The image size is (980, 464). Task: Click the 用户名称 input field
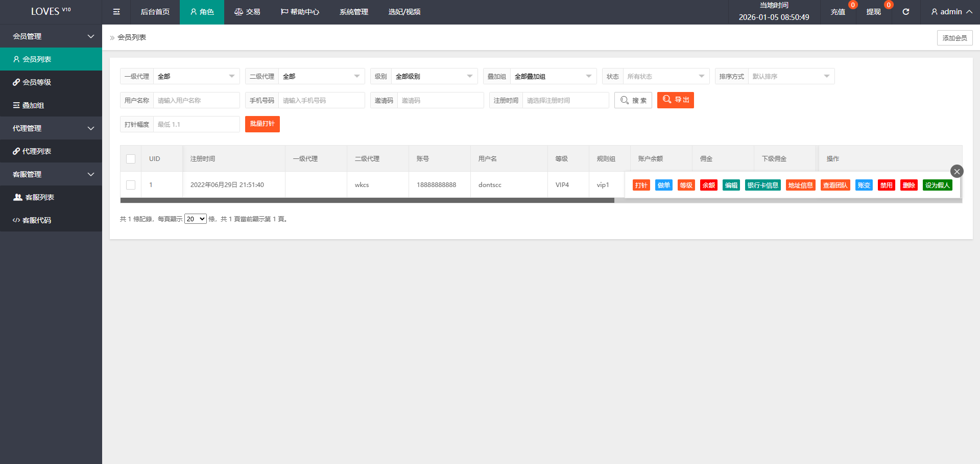(x=196, y=101)
